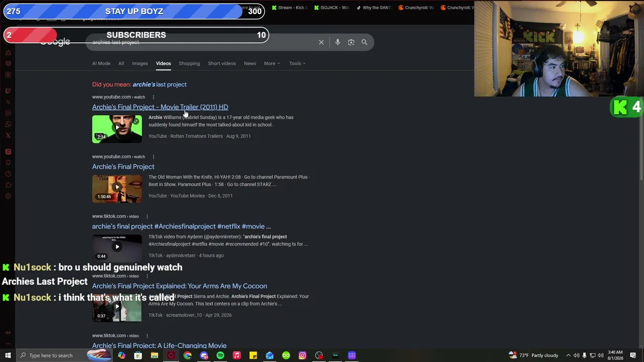The width and height of the screenshot is (644, 362).
Task: Switch to the ISOJACK browser tab
Action: pyautogui.click(x=332, y=8)
